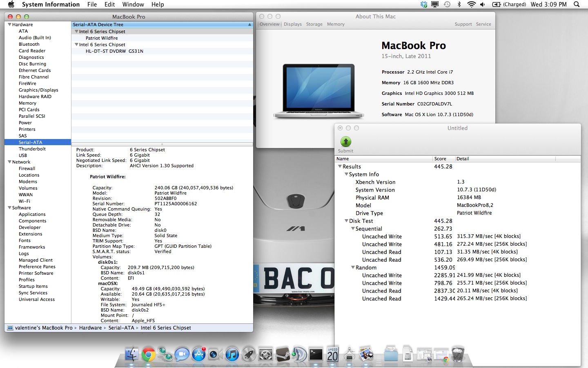The height and width of the screenshot is (368, 588).
Task: Select Patriot Wildfire in device tree
Action: pyautogui.click(x=102, y=38)
